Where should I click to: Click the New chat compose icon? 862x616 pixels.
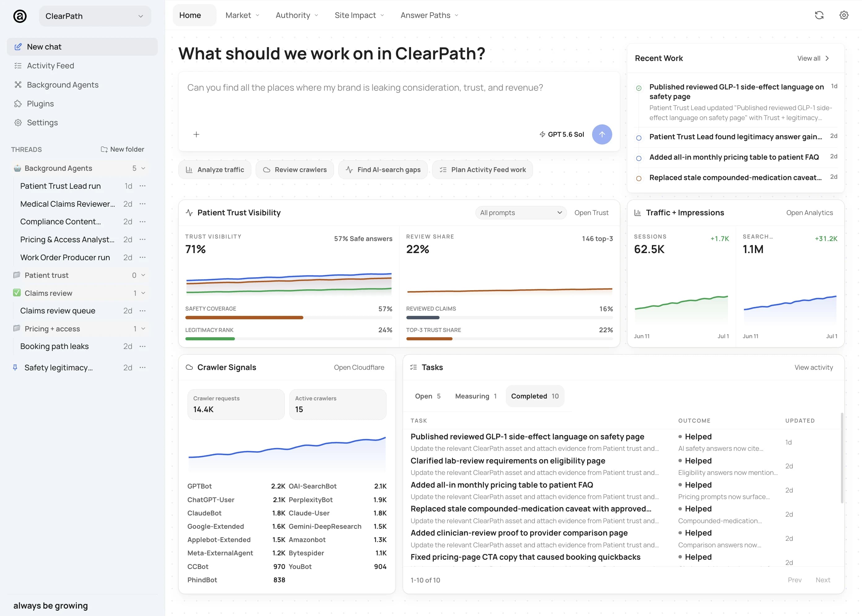tap(18, 47)
